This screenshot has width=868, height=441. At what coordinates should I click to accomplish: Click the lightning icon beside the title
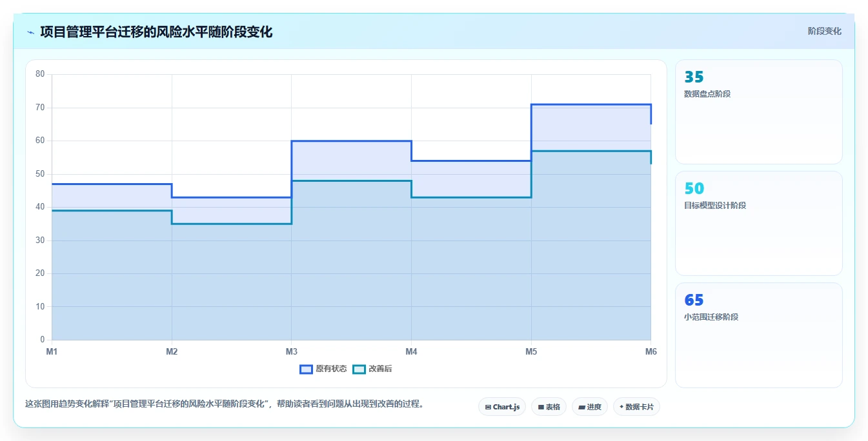click(x=30, y=32)
